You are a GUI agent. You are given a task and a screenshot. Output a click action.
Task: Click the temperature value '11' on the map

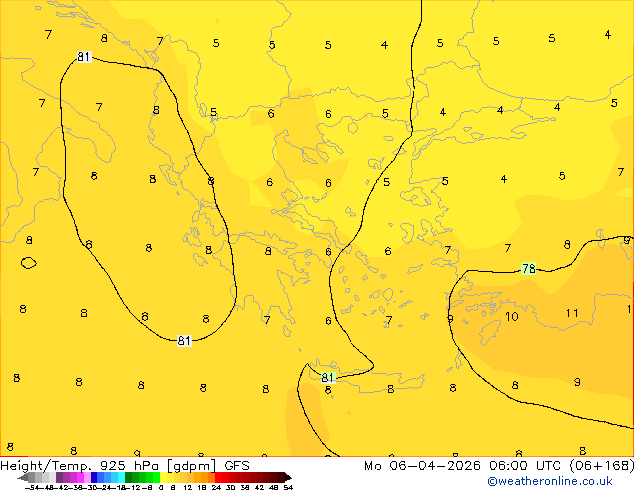point(572,313)
